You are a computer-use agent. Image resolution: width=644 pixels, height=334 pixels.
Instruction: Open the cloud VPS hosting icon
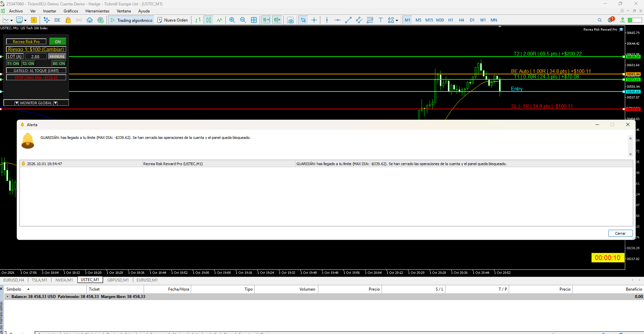90,20
